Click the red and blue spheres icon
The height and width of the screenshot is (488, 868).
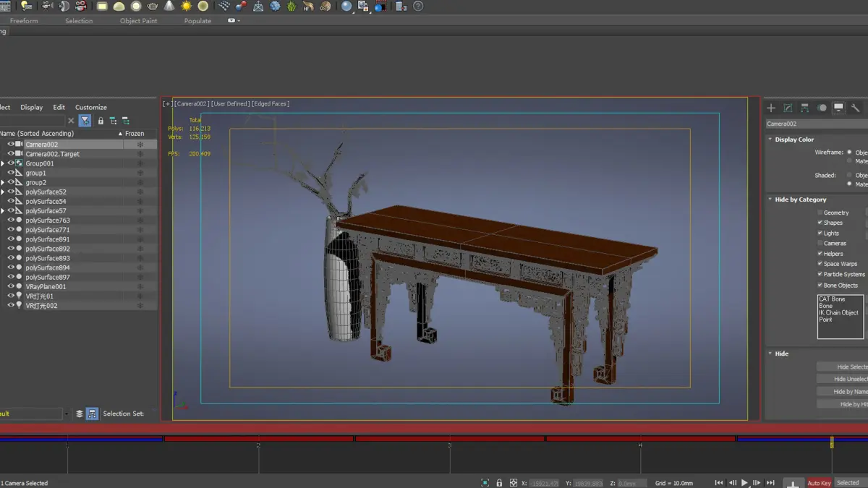(242, 6)
